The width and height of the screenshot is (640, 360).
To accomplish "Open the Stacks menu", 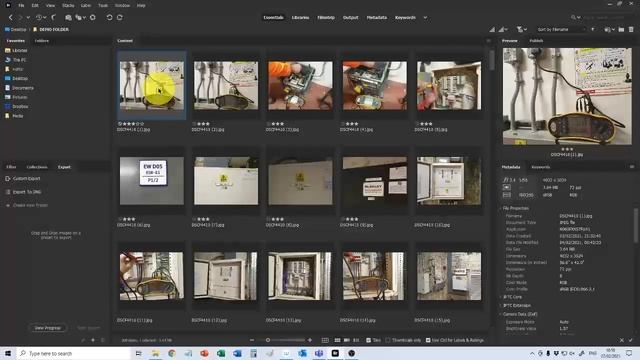I will tap(68, 5).
